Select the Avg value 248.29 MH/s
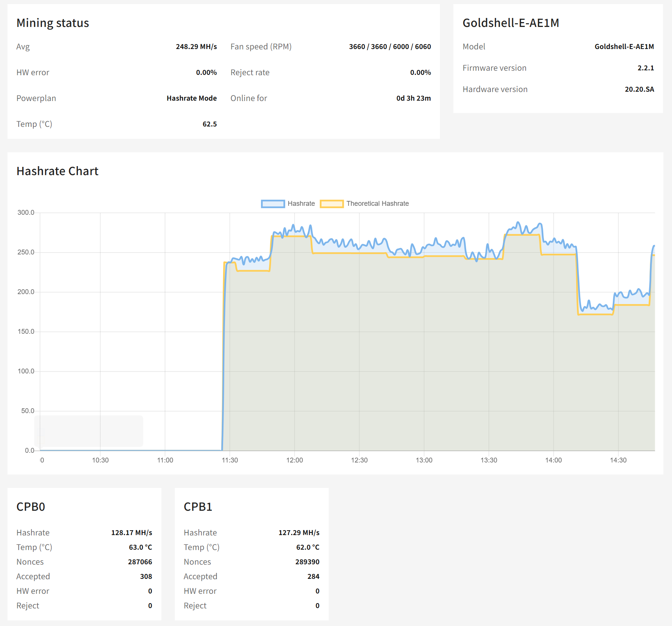The height and width of the screenshot is (626, 672). 196,47
